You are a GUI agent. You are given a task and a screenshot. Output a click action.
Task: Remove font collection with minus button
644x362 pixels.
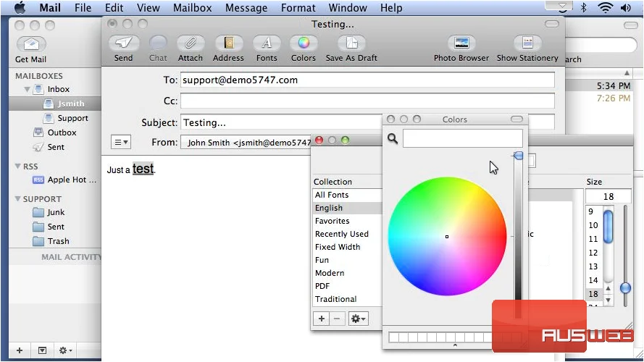337,319
